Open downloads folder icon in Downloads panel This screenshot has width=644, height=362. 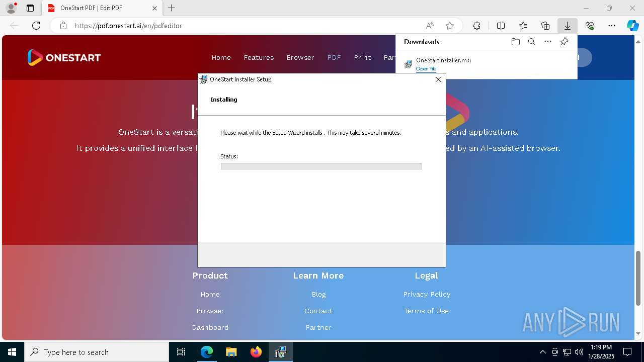[515, 42]
